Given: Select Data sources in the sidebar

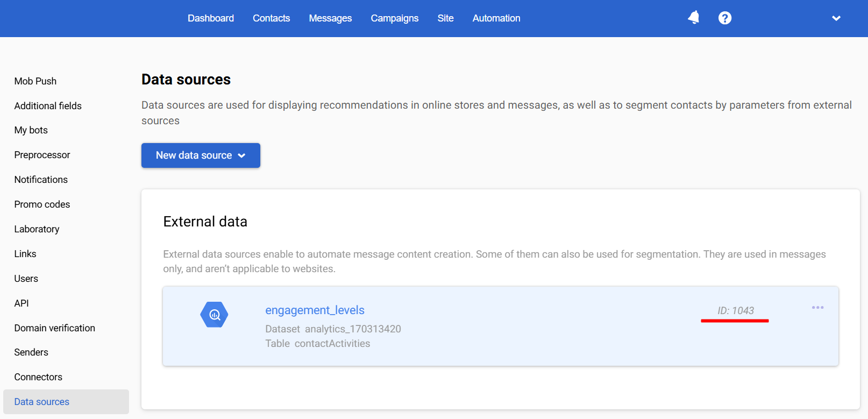Looking at the screenshot, I should pyautogui.click(x=66, y=402).
